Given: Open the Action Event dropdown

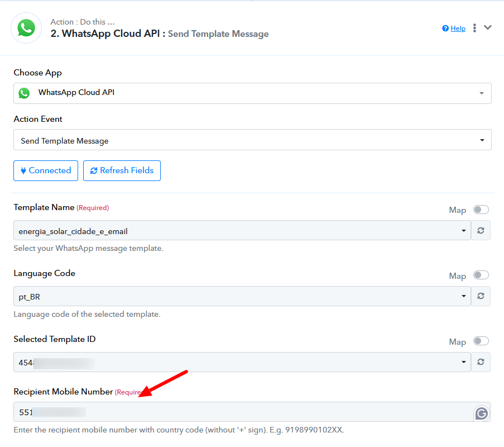Looking at the screenshot, I should click(x=252, y=140).
